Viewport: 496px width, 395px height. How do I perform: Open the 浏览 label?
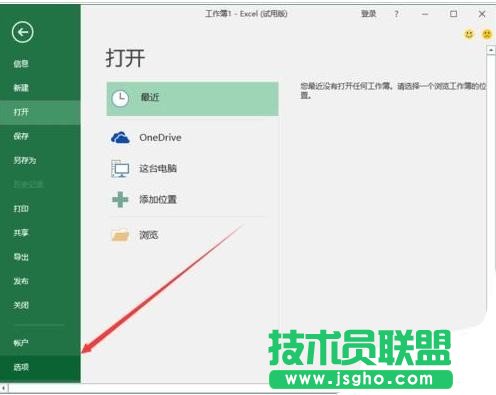[x=149, y=235]
